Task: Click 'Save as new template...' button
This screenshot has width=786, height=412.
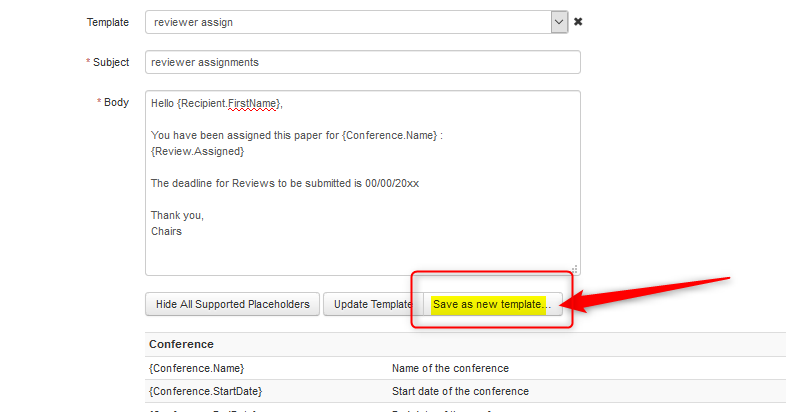Action: pos(491,304)
